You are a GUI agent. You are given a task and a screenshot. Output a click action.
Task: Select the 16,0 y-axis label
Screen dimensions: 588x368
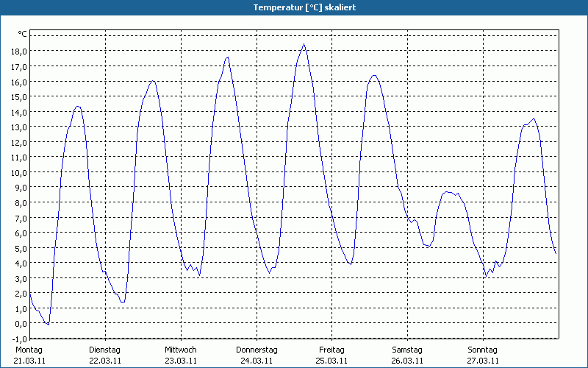19,82
